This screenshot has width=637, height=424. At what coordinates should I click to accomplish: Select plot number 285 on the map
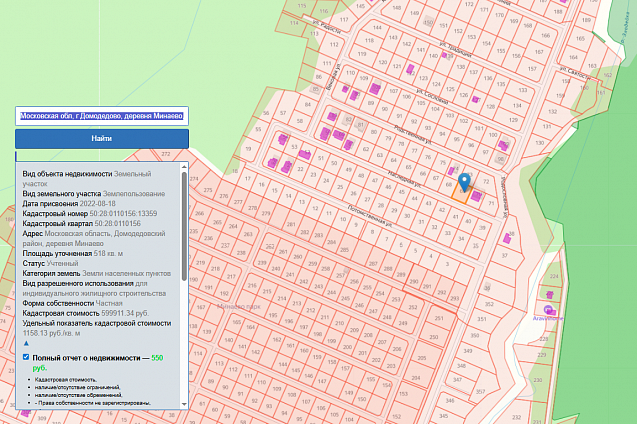pyautogui.click(x=344, y=250)
